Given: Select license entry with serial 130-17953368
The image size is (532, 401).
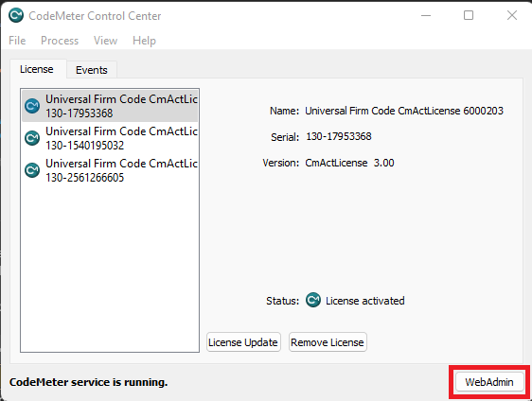Looking at the screenshot, I should (110, 106).
